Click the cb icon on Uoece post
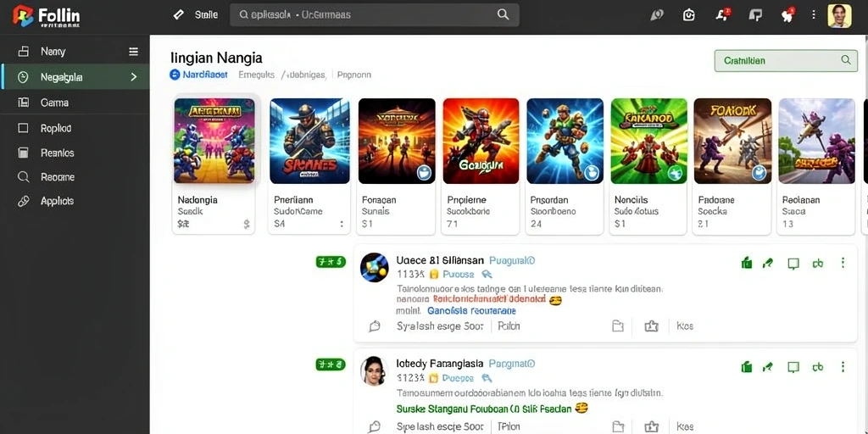The width and height of the screenshot is (868, 434). tap(818, 264)
